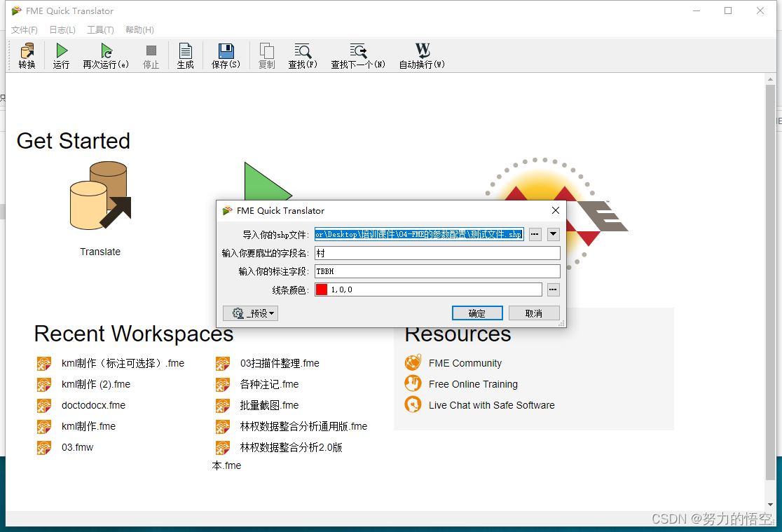Open recent workspace 03.fmw
The image size is (782, 532).
[x=77, y=447]
